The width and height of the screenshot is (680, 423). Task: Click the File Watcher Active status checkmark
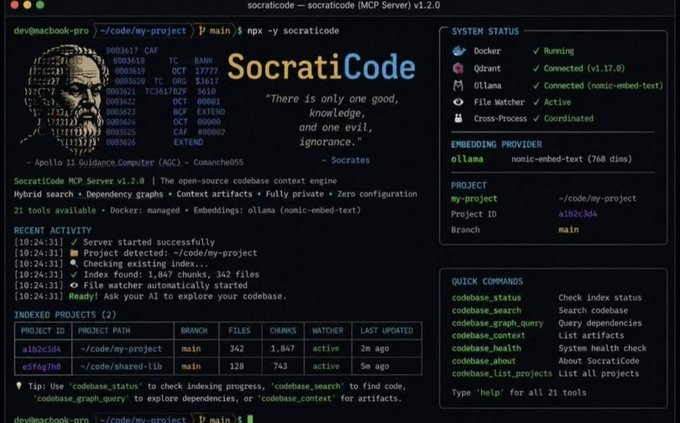click(536, 102)
